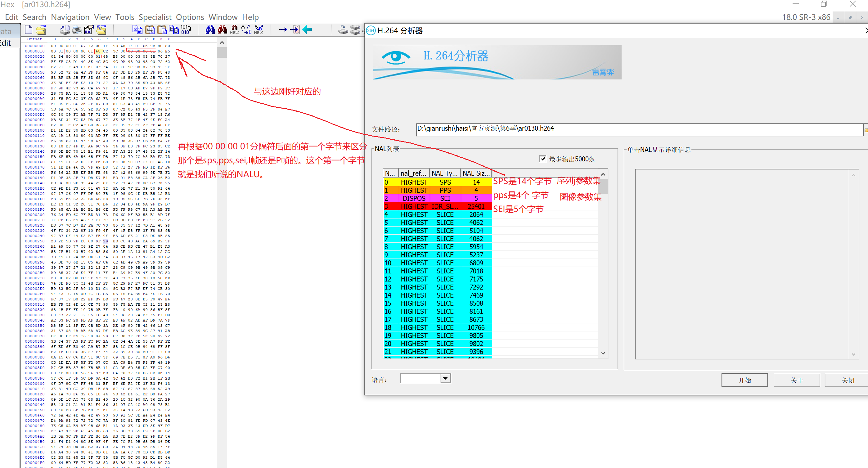Click the Clipboard Write toolbar icon
Screen dimensions: 868x468
pyautogui.click(x=150, y=30)
